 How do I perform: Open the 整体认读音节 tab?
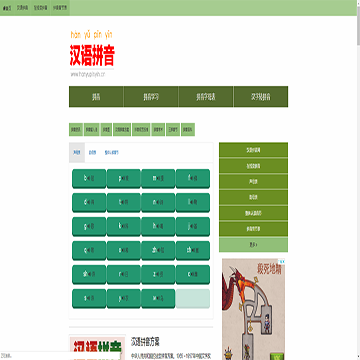[x=112, y=153]
